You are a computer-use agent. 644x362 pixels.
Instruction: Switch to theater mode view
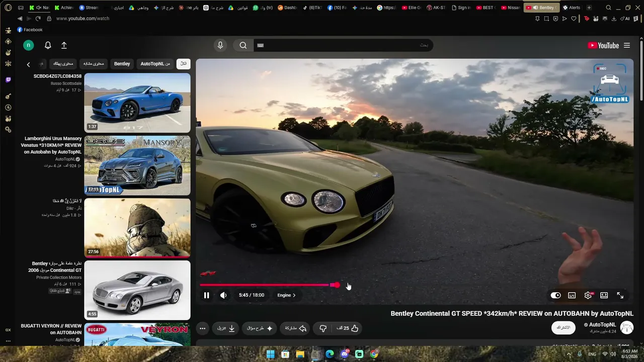pyautogui.click(x=604, y=296)
